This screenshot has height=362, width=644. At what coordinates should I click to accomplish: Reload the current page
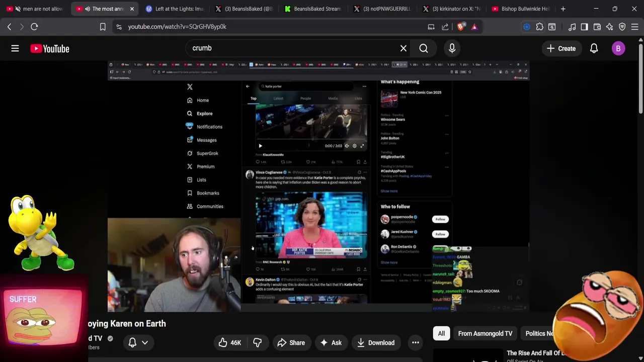(x=34, y=27)
